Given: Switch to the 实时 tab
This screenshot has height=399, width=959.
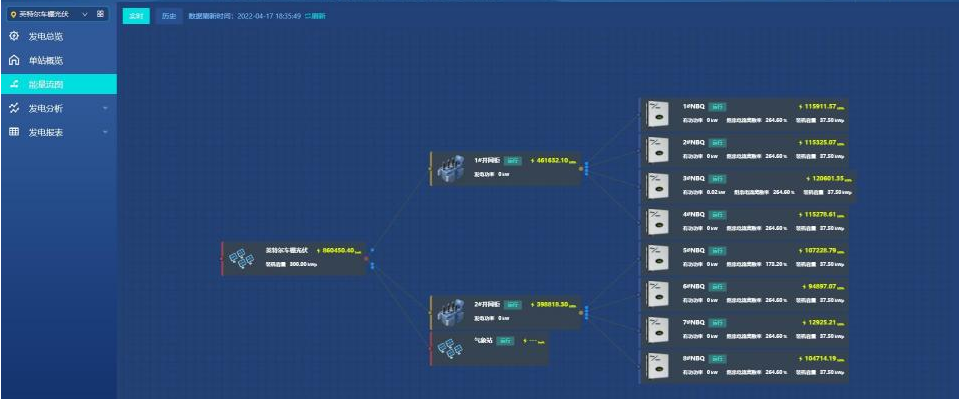Looking at the screenshot, I should 136,17.
